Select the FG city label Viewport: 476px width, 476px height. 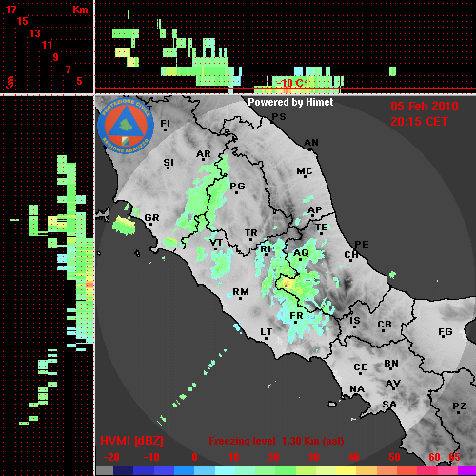446,332
